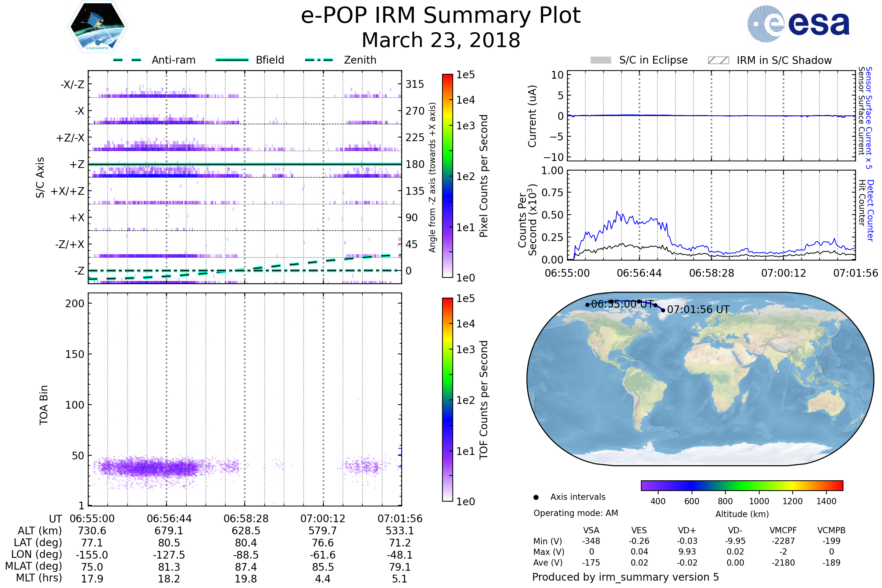Click the VMCPF voltage column header
Viewport: 882px width, 588px height.
point(783,530)
